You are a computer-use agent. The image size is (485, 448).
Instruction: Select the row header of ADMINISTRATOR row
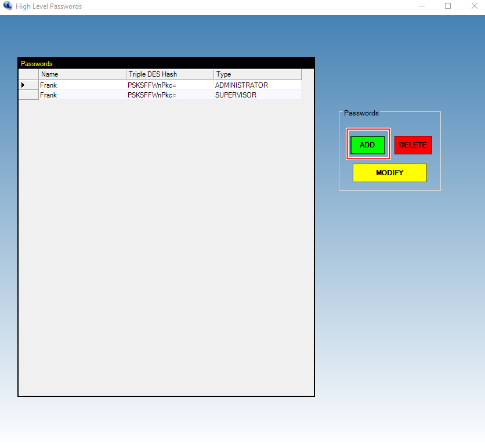click(28, 85)
